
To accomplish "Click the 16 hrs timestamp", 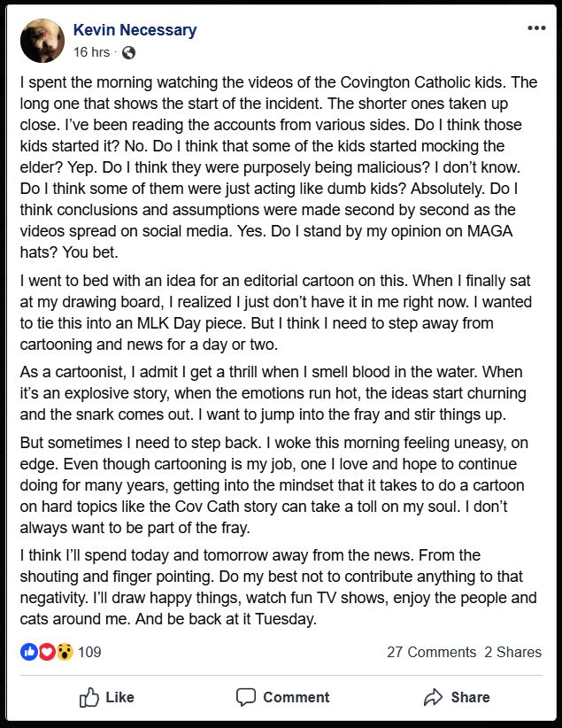I will pos(91,52).
